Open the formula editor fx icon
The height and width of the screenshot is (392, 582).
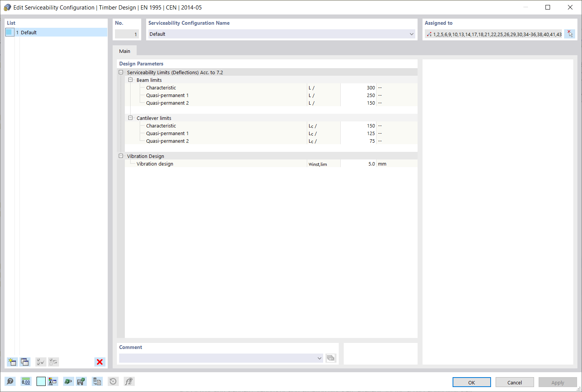coord(129,381)
